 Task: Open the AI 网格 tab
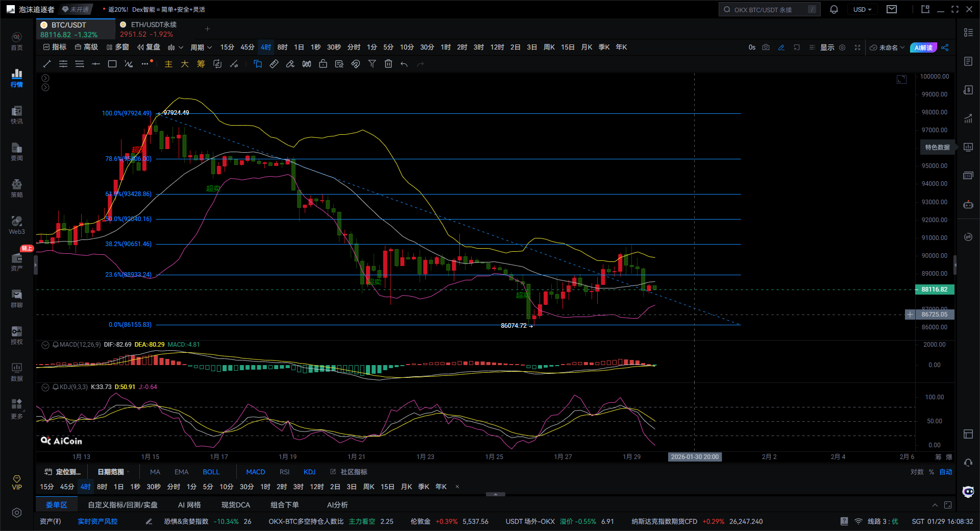pyautogui.click(x=189, y=505)
